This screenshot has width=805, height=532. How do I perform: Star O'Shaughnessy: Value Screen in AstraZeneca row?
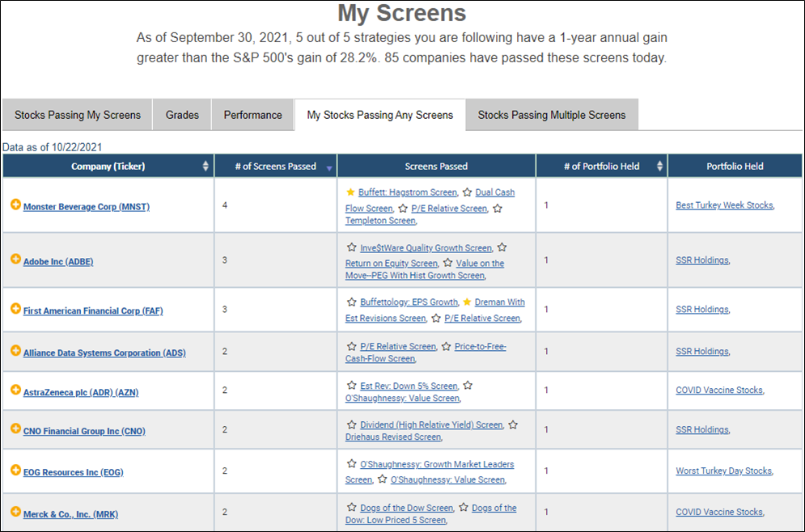[x=468, y=386]
